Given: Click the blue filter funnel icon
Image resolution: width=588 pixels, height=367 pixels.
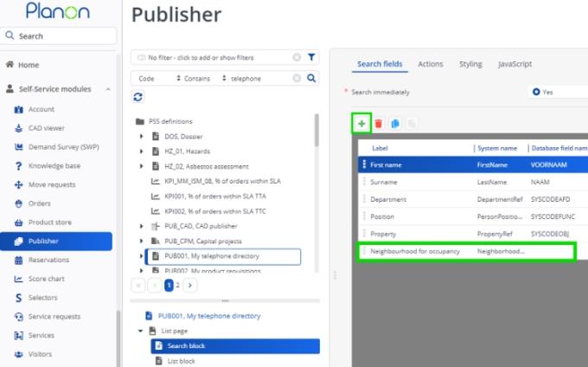Looking at the screenshot, I should tap(312, 58).
